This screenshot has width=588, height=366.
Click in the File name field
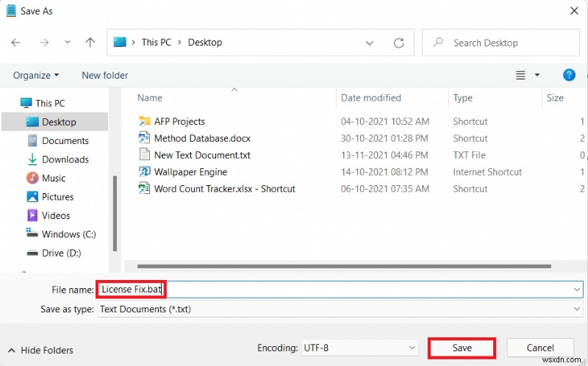click(340, 290)
